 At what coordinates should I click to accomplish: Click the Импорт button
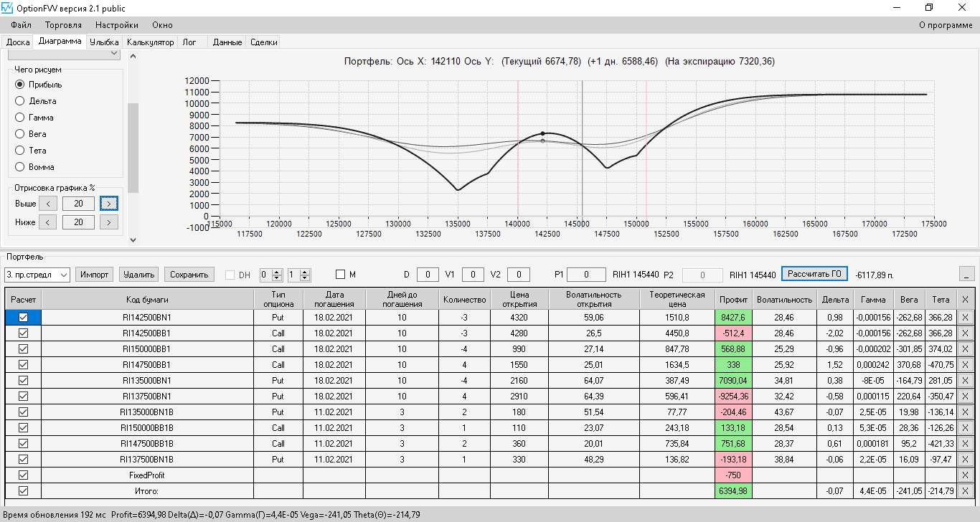tap(95, 275)
